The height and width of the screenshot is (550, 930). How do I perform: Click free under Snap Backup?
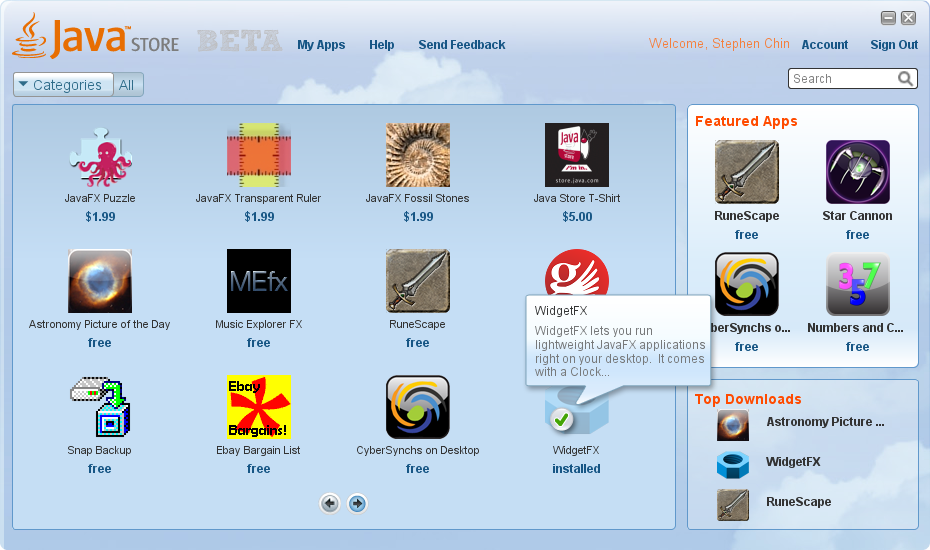(x=100, y=468)
